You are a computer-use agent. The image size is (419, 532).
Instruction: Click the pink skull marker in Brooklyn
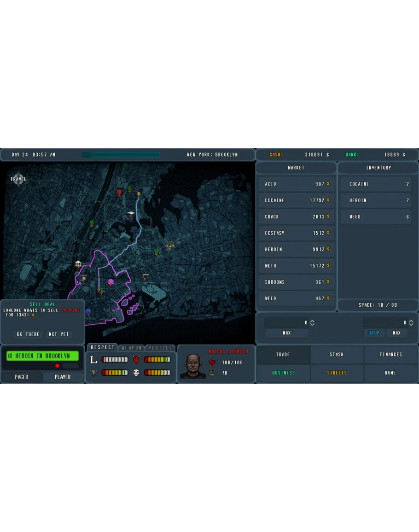111,282
